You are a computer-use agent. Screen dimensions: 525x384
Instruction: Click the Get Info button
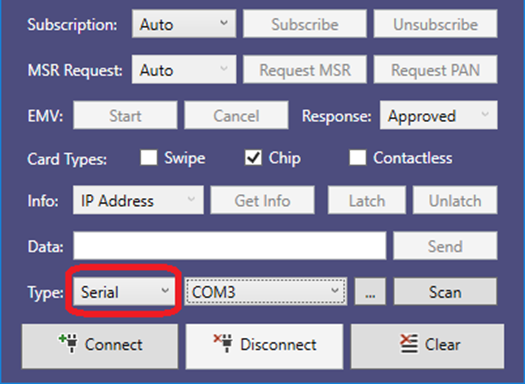tap(262, 200)
